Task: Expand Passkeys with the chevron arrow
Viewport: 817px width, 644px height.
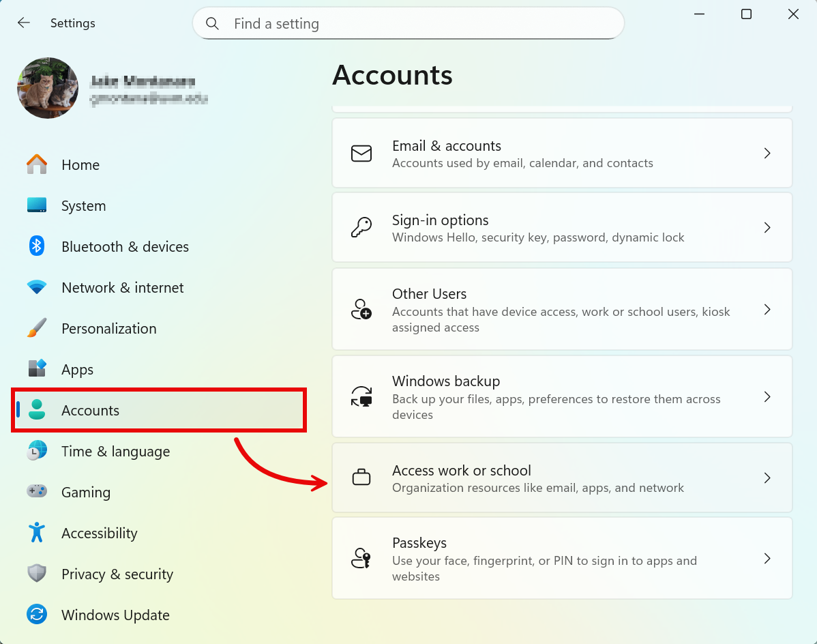Action: pyautogui.click(x=767, y=559)
